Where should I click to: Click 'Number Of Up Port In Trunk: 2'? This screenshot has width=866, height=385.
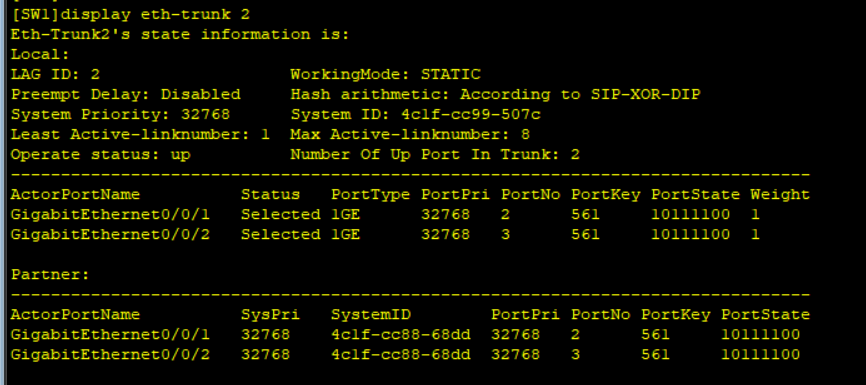pyautogui.click(x=435, y=154)
